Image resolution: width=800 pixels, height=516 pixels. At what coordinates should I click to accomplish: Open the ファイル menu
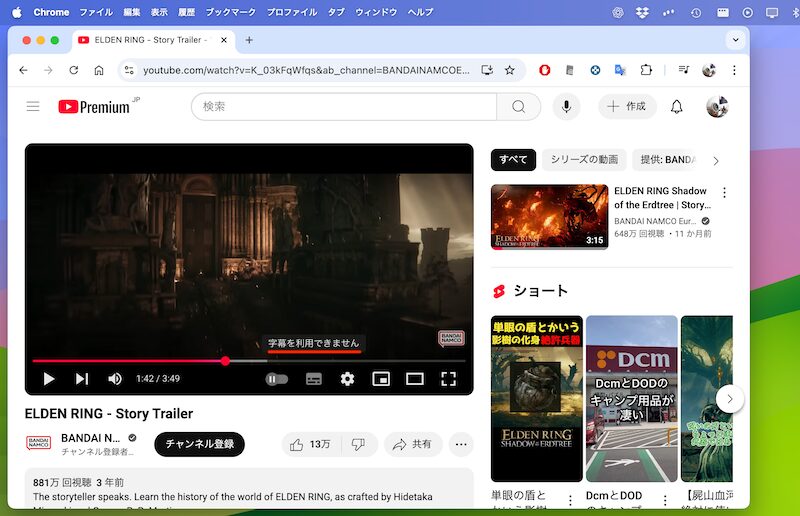click(96, 12)
